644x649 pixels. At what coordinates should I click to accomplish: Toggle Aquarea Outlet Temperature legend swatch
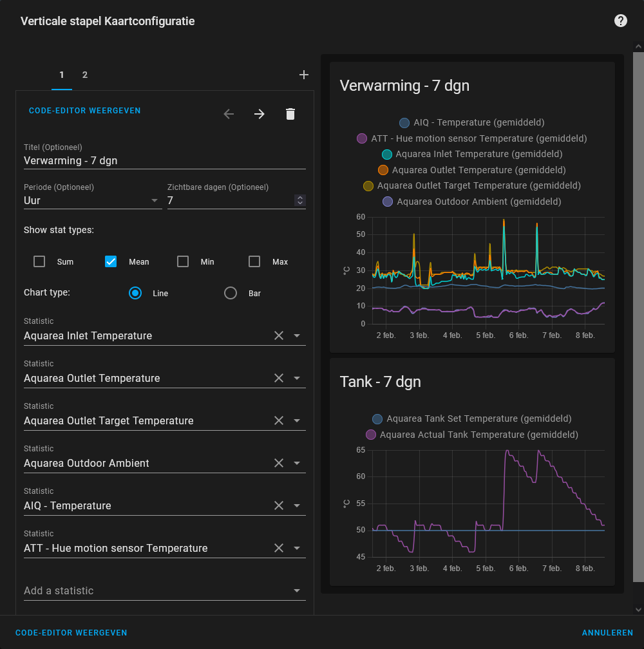pyautogui.click(x=383, y=170)
